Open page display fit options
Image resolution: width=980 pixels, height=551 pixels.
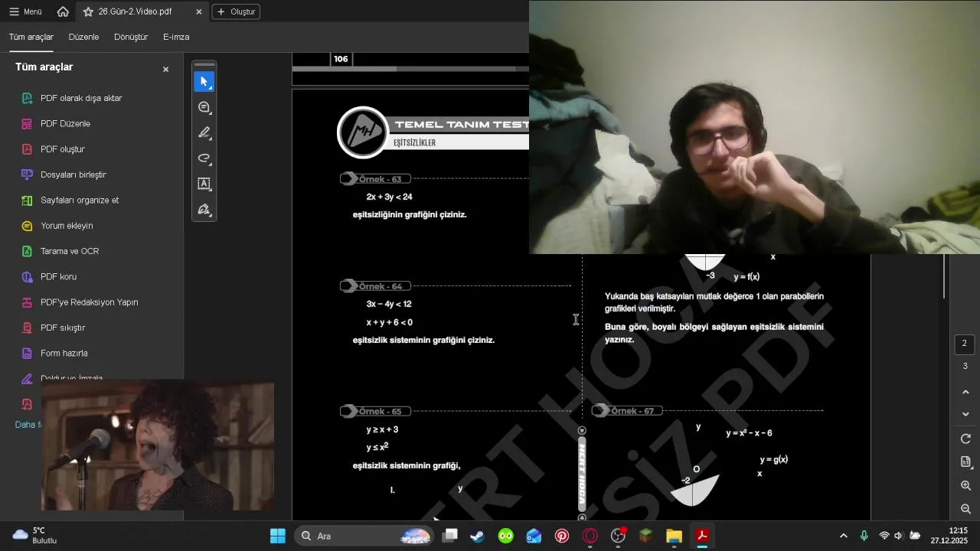[965, 462]
